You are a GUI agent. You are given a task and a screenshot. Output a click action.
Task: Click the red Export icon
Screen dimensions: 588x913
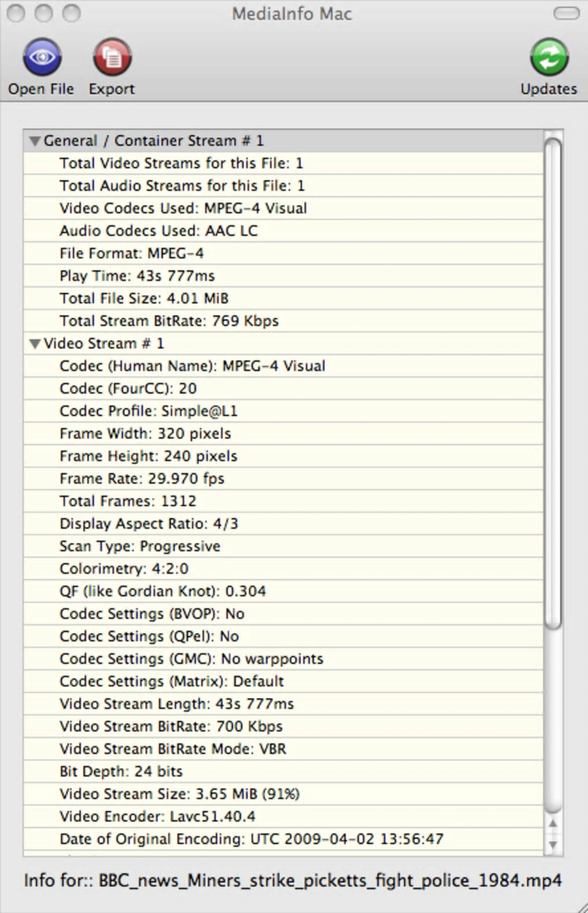click(112, 57)
